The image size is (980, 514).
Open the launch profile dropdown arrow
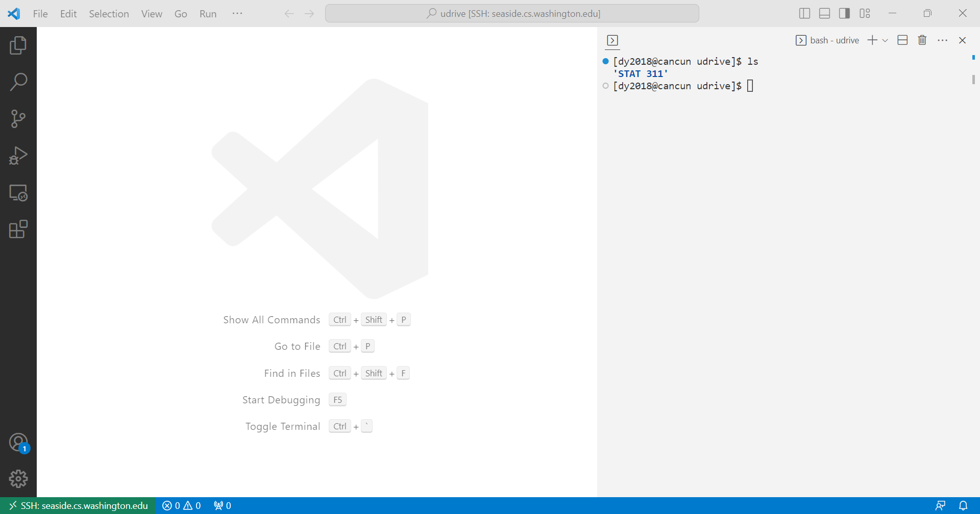click(x=885, y=40)
